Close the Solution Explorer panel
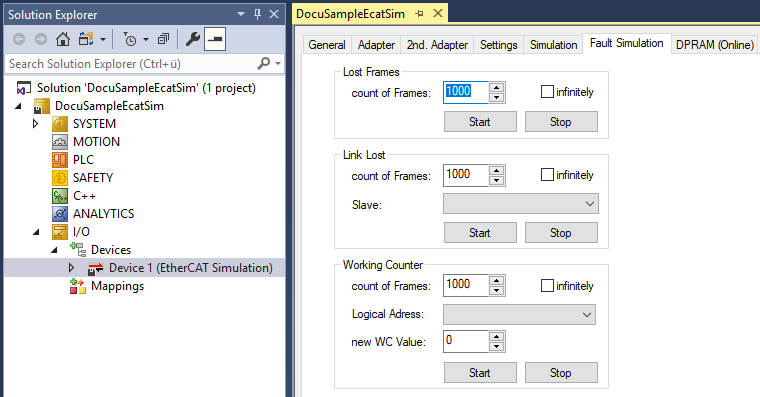760x397 pixels. (x=274, y=14)
